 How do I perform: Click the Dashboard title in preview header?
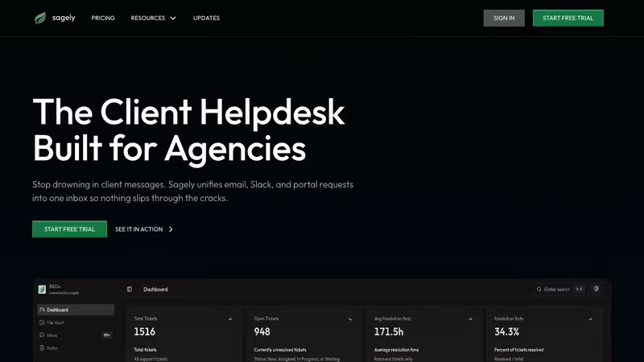coord(155,290)
